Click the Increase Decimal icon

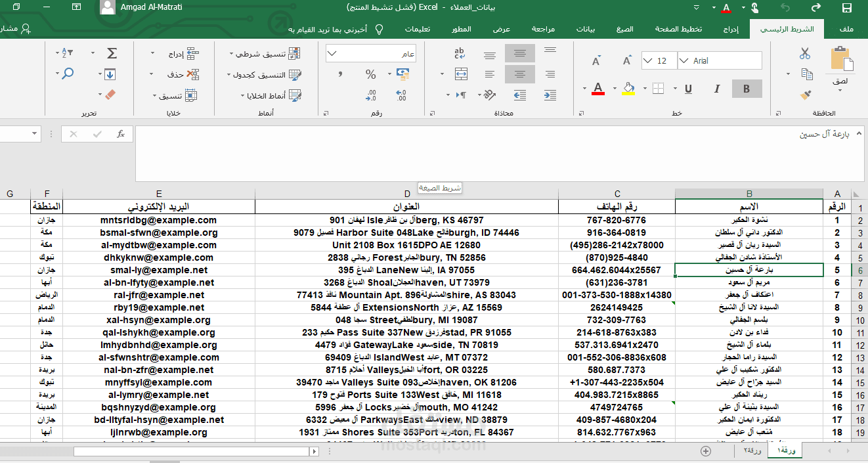pyautogui.click(x=401, y=95)
